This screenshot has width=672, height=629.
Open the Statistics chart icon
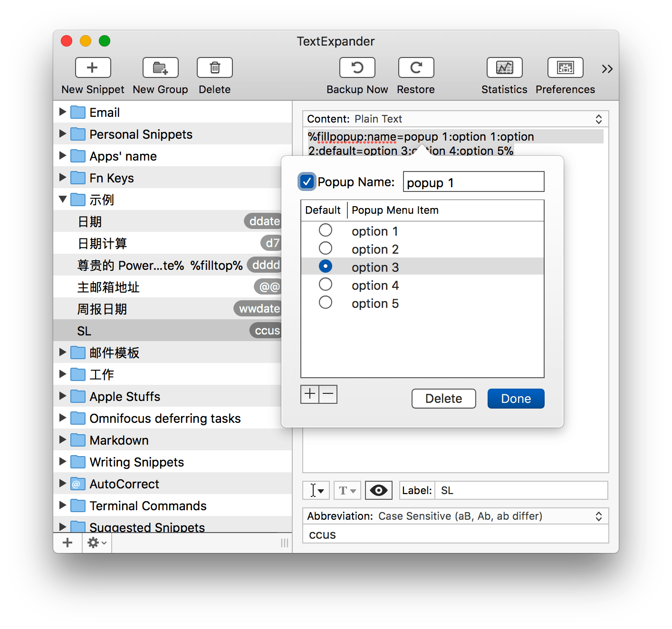[x=504, y=68]
